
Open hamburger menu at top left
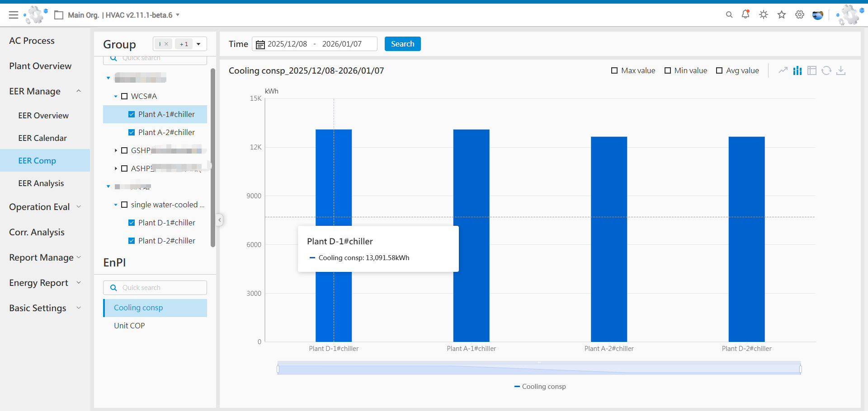(14, 15)
